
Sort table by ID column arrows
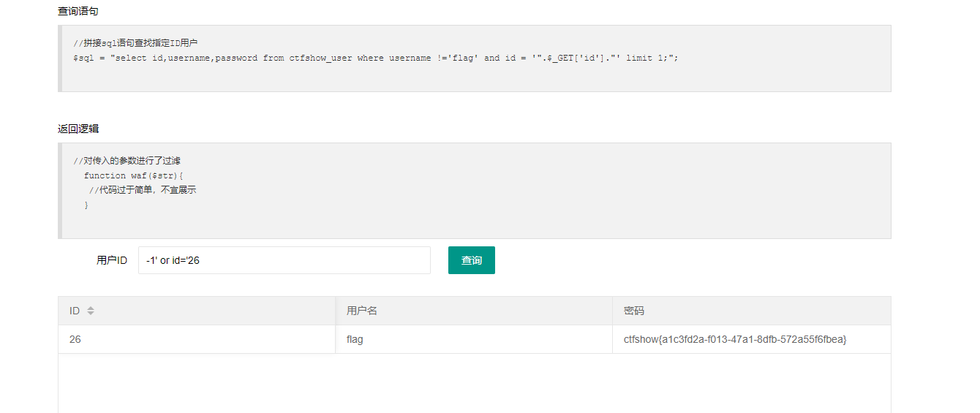pyautogui.click(x=91, y=311)
